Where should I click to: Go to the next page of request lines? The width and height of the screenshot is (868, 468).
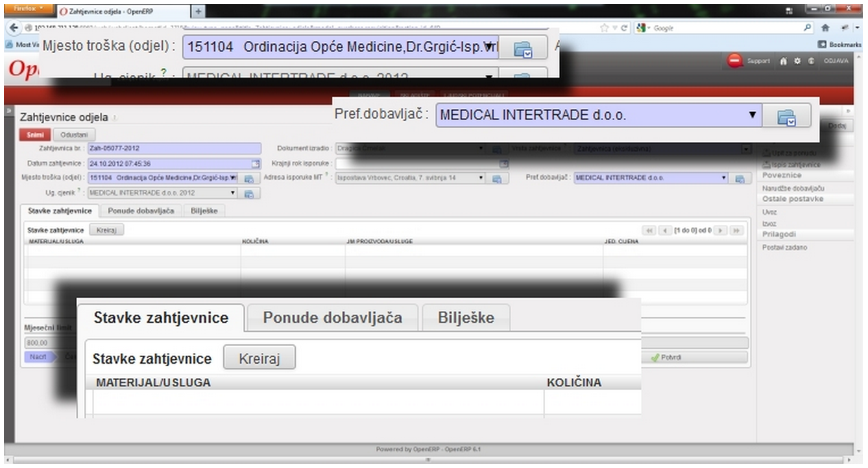(721, 230)
